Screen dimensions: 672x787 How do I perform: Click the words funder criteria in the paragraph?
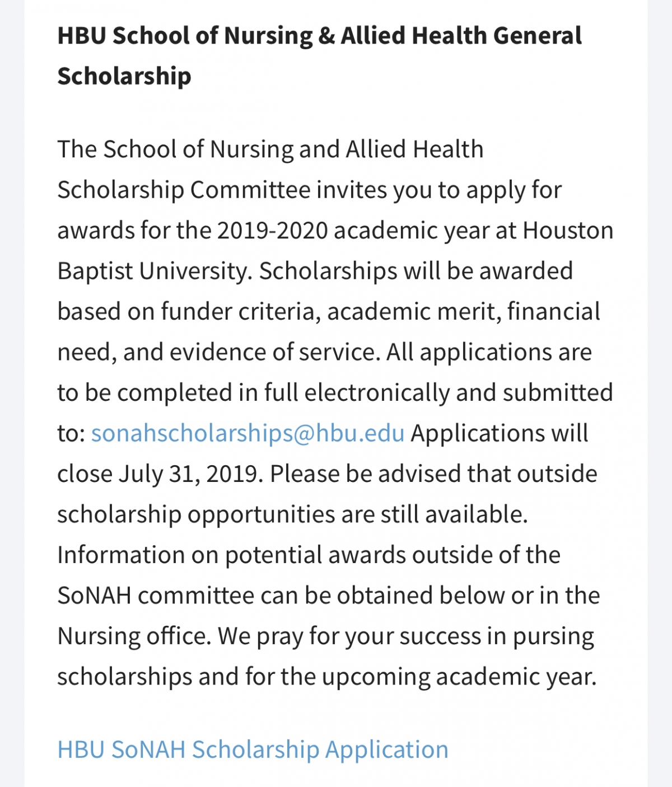[241, 312]
